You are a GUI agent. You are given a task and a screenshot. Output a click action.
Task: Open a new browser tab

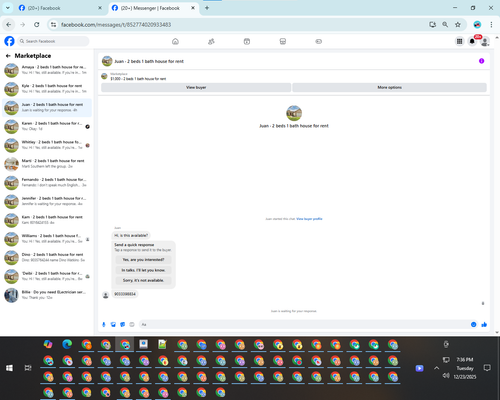click(x=207, y=8)
